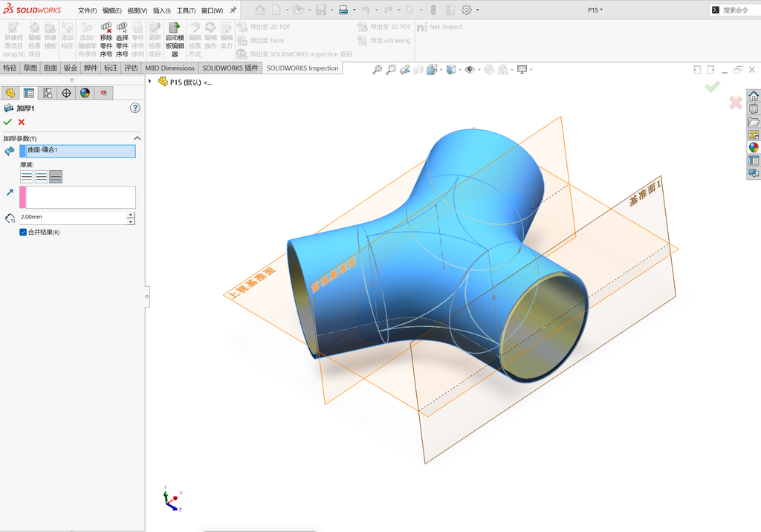Open the Custom Properties task pane icon

pos(754,160)
